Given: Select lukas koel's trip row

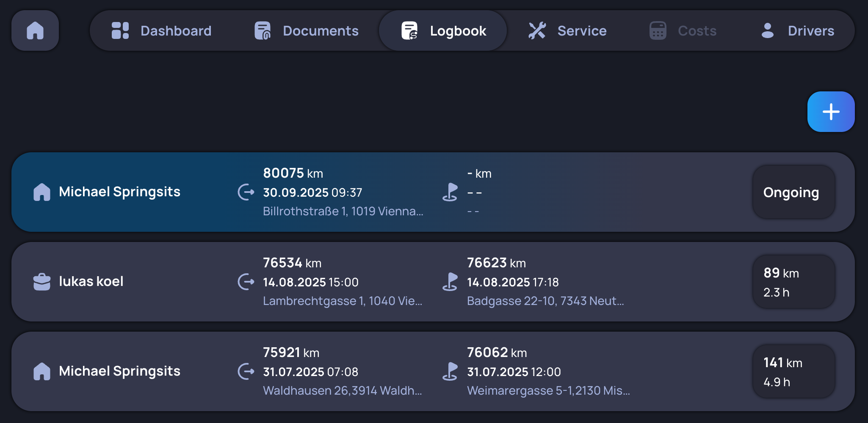Looking at the screenshot, I should (434, 281).
